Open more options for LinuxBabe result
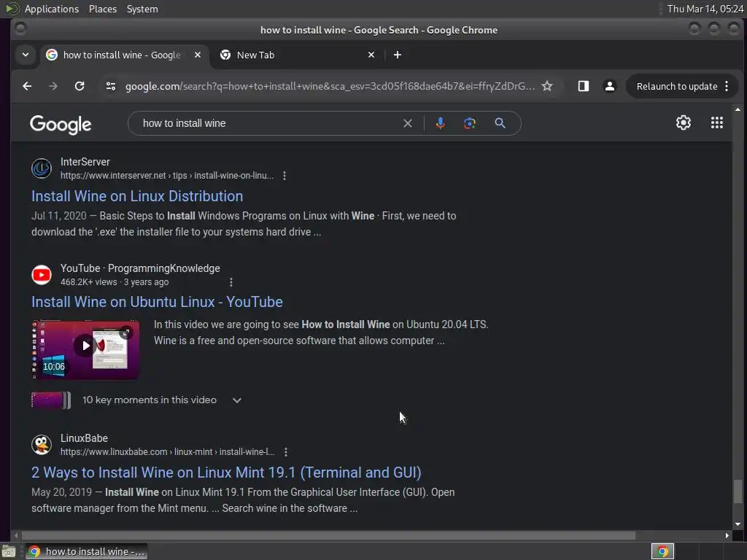The height and width of the screenshot is (560, 747). coord(286,452)
